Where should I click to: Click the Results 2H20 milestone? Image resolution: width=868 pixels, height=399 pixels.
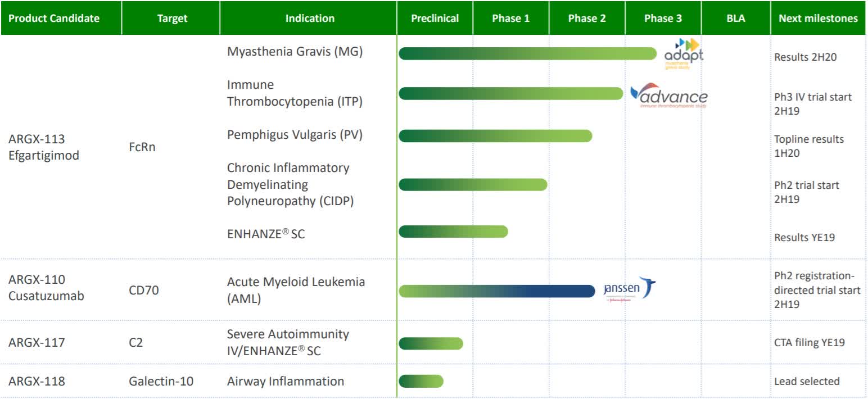[x=806, y=57]
